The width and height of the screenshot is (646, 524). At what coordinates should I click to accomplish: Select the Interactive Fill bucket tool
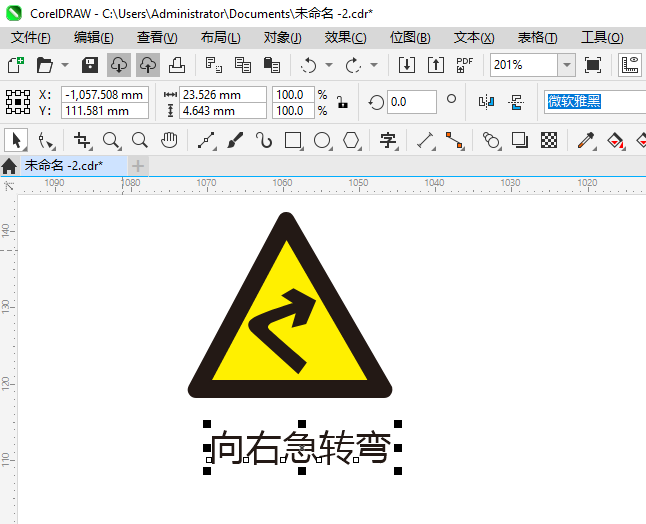pyautogui.click(x=616, y=140)
